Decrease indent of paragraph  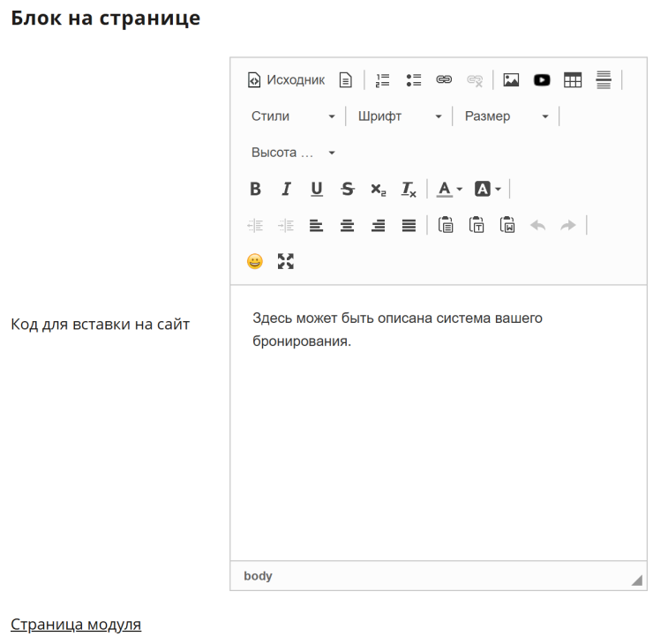coord(255,226)
